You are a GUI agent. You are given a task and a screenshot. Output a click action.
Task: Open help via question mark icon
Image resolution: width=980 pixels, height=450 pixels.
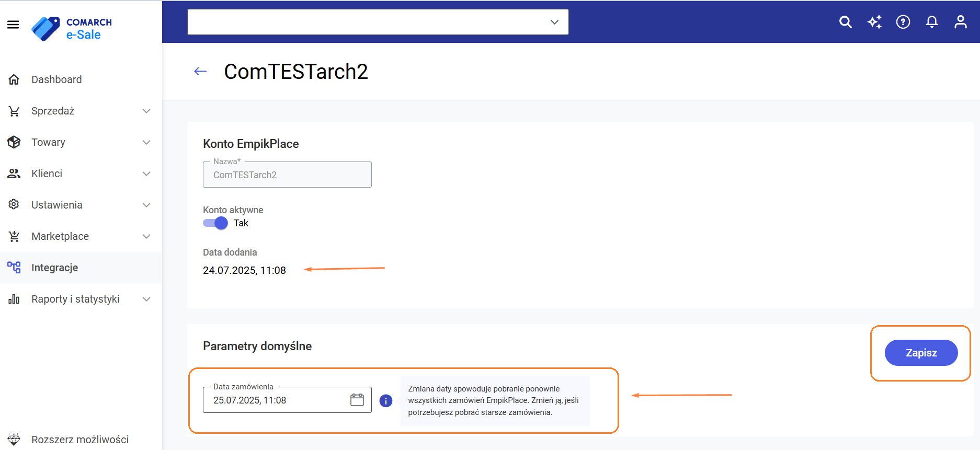[x=903, y=22]
